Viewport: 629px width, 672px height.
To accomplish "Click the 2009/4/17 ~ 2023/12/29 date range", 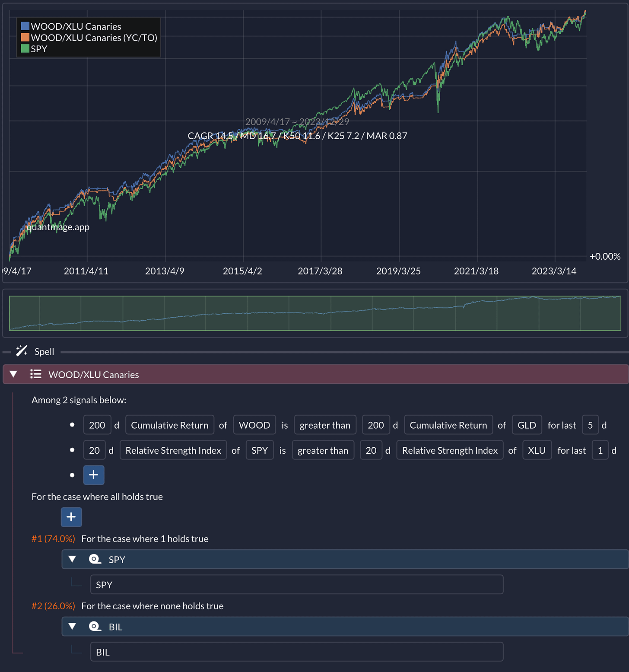I will pyautogui.click(x=297, y=122).
